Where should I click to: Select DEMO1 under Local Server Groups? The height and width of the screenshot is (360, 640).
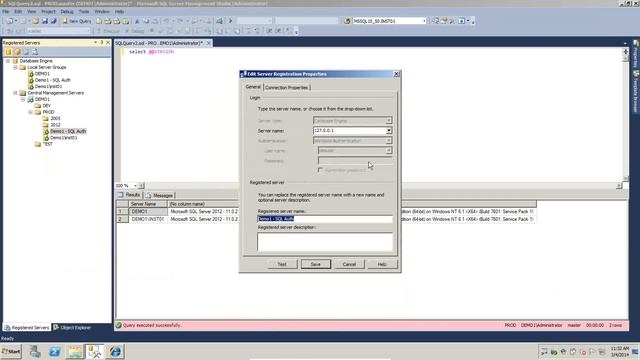coord(42,74)
